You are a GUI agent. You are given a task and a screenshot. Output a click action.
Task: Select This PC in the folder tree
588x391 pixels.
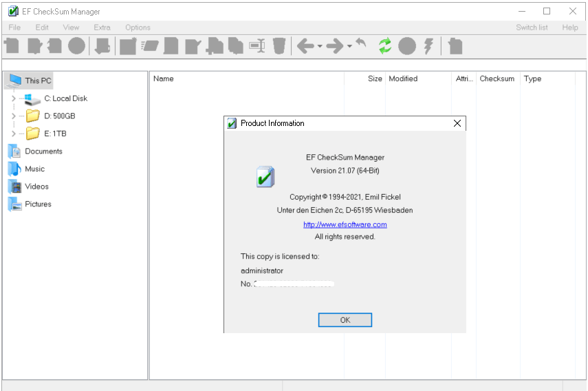tap(38, 81)
